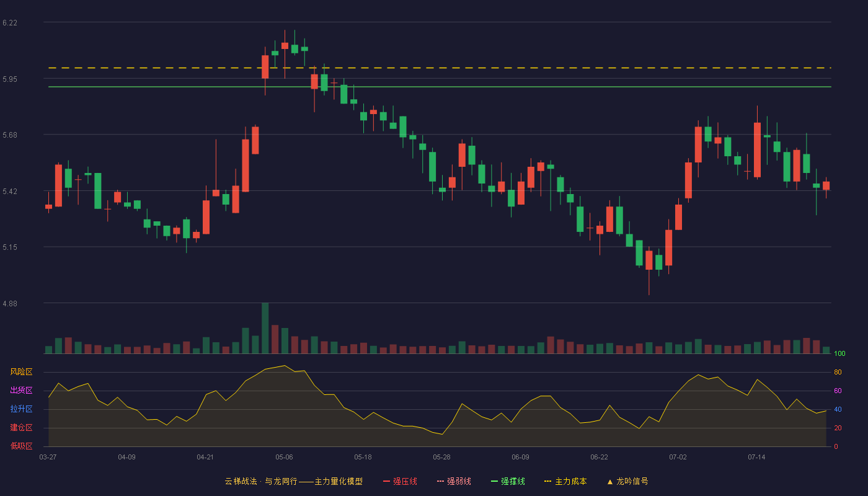Click the 04-21 date label
The image size is (868, 496).
pos(205,457)
